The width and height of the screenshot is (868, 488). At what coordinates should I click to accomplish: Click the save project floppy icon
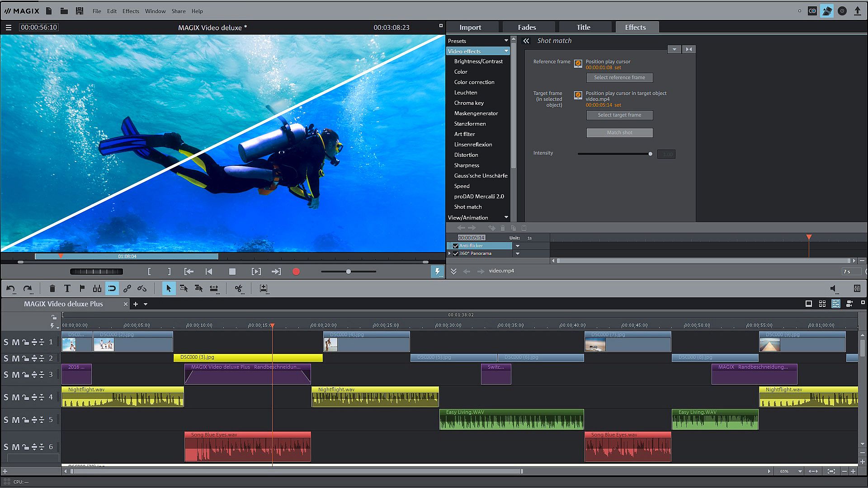pos(80,11)
